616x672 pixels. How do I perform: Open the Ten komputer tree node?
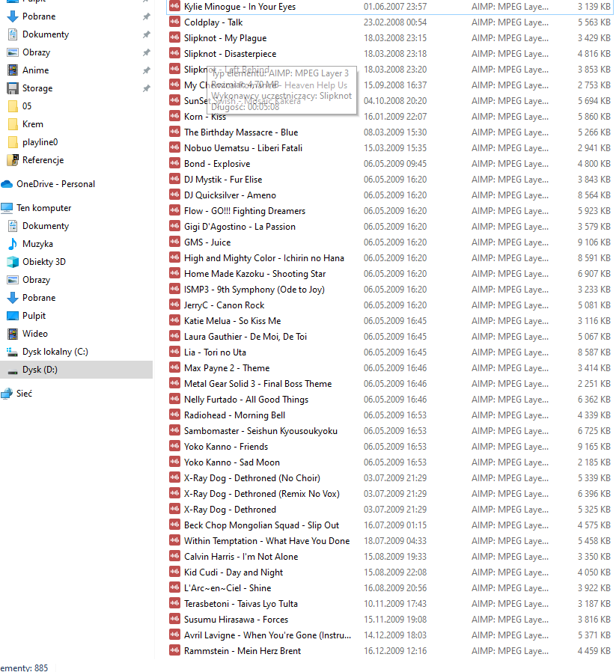(x=43, y=208)
